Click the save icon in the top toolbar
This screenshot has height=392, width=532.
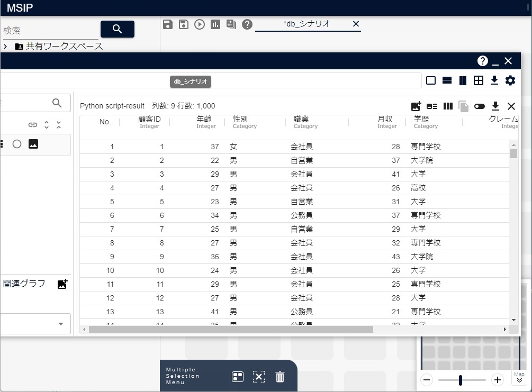(x=168, y=24)
